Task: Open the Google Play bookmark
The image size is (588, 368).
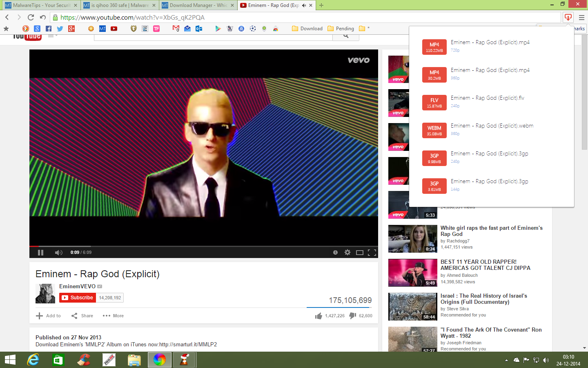Action: [x=218, y=29]
